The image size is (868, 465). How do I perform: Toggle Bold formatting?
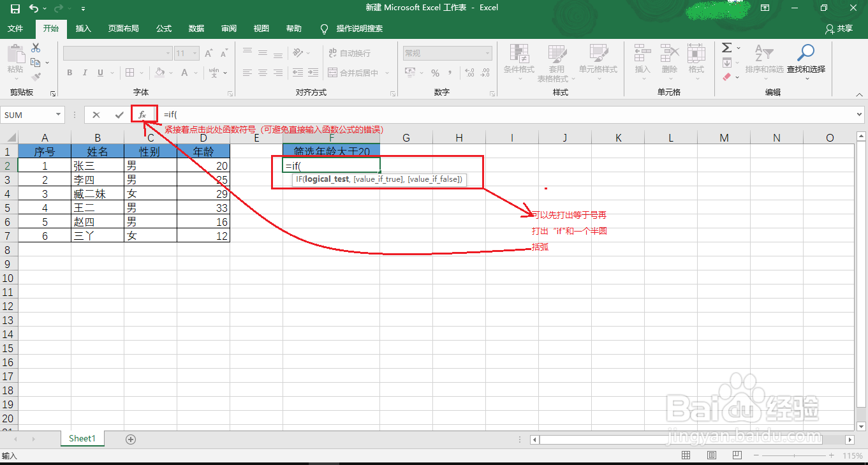70,73
